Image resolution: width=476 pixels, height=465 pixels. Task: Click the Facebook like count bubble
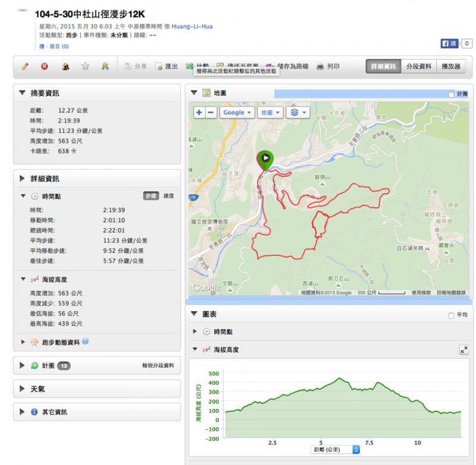466,43
